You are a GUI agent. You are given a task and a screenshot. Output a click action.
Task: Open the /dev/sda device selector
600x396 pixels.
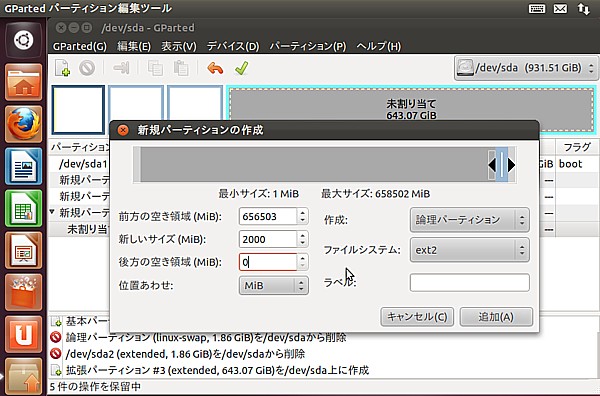[526, 68]
